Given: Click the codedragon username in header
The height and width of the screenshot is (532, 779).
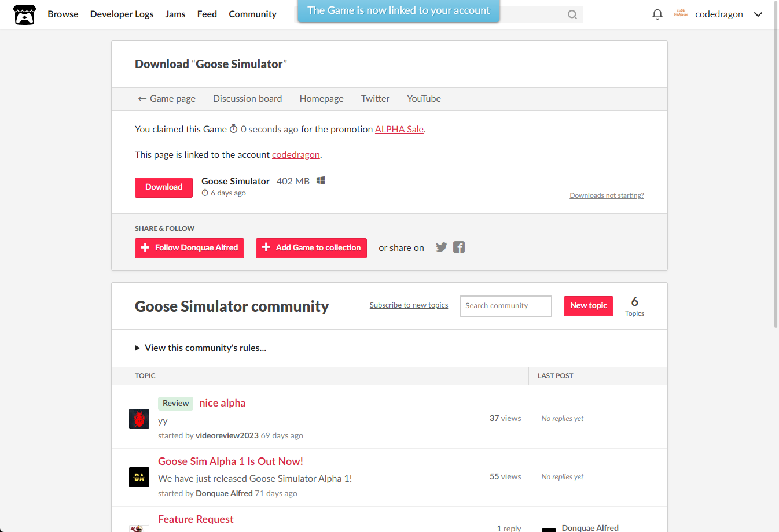Looking at the screenshot, I should coord(719,14).
